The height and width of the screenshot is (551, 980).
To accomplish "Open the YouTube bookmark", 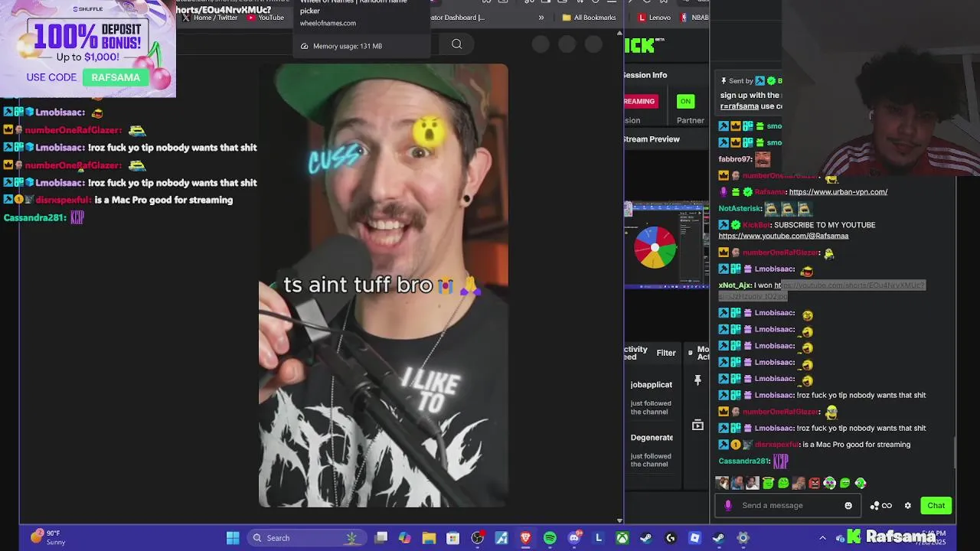I will [x=264, y=18].
